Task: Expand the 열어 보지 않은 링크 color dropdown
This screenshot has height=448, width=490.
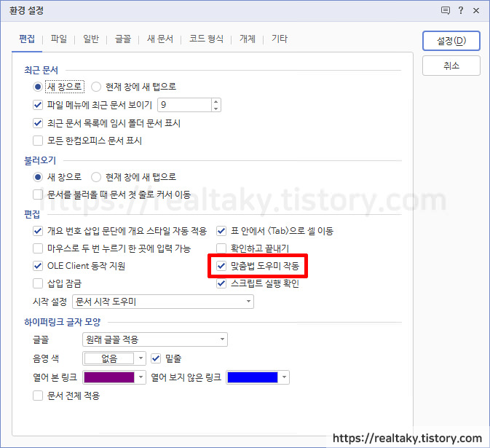Action: click(284, 377)
